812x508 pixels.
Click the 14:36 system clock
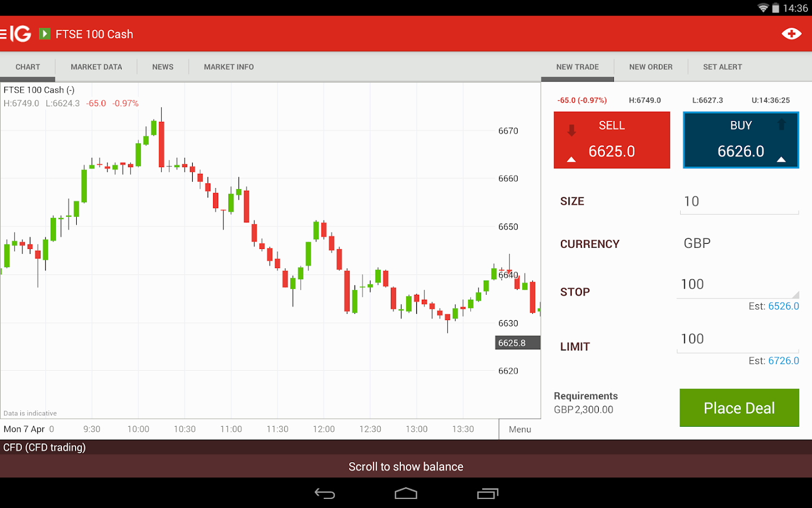pyautogui.click(x=796, y=8)
